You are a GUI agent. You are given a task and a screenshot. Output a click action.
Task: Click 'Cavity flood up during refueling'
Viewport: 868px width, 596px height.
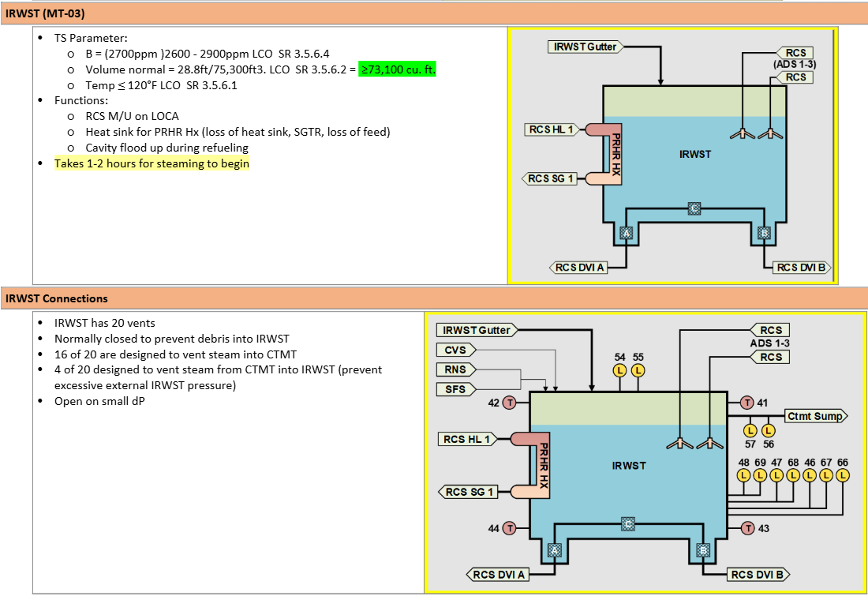[166, 148]
